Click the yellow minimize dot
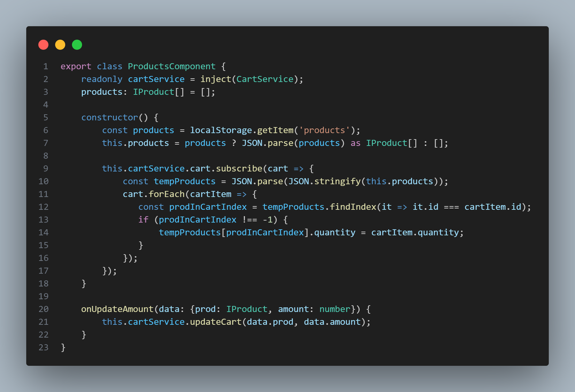This screenshot has width=575, height=392. tap(60, 45)
